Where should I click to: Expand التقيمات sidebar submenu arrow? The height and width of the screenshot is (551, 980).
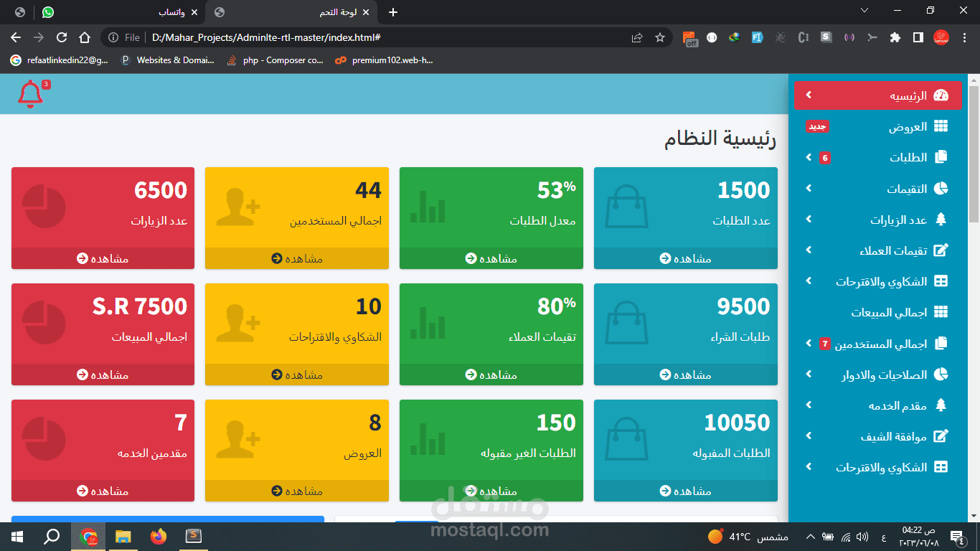(809, 188)
